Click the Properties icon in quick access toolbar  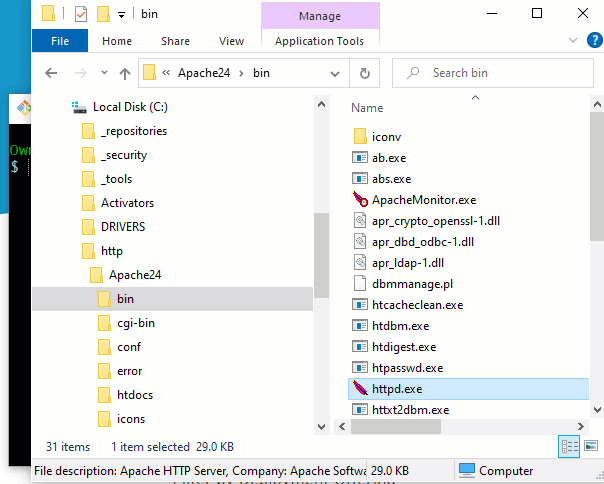[x=80, y=14]
